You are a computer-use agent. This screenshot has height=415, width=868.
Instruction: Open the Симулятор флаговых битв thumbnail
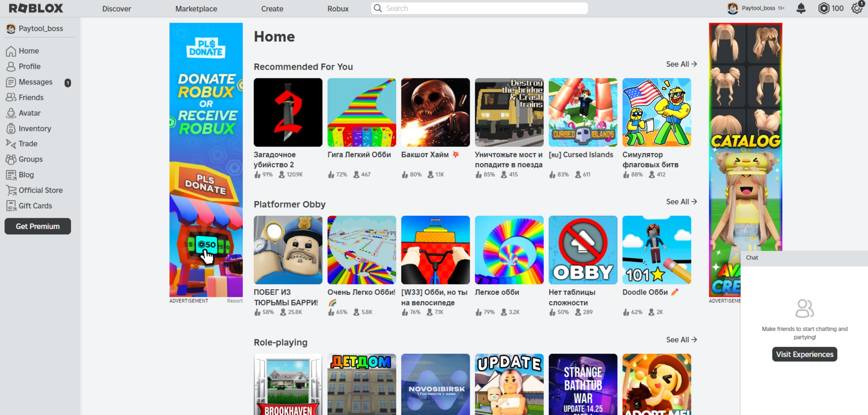(x=657, y=113)
